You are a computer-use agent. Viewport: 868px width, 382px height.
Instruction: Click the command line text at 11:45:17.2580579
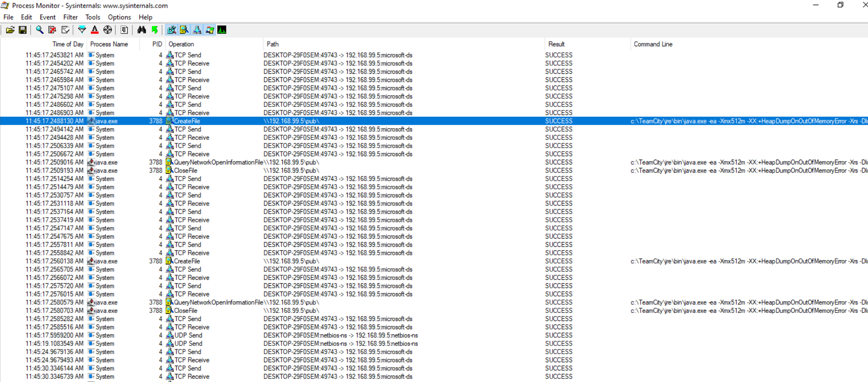(x=749, y=302)
